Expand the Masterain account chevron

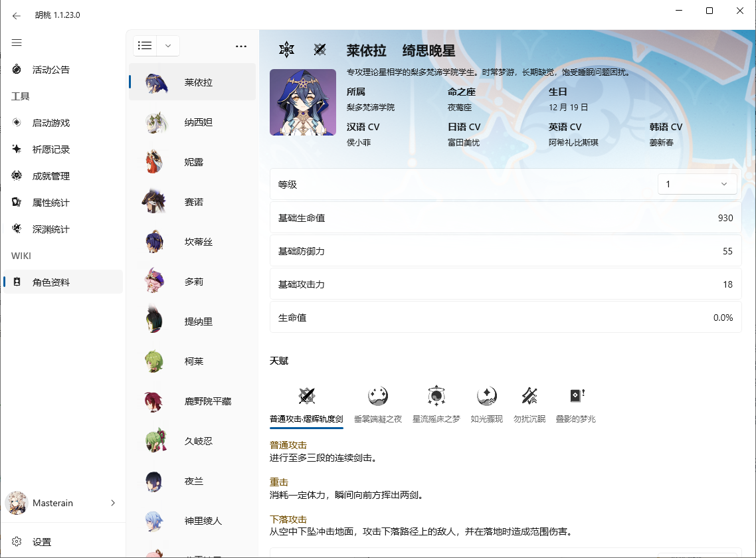[113, 503]
